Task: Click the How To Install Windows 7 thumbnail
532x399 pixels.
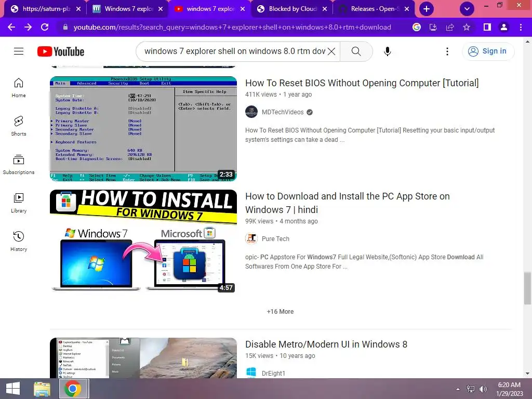Action: click(x=143, y=241)
